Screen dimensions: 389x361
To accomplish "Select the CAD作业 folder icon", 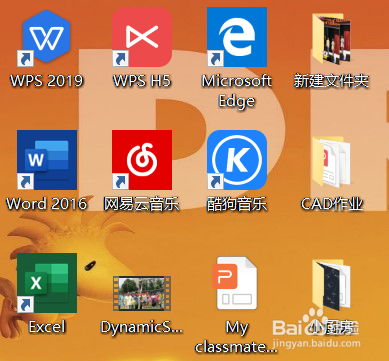I will click(x=332, y=162).
